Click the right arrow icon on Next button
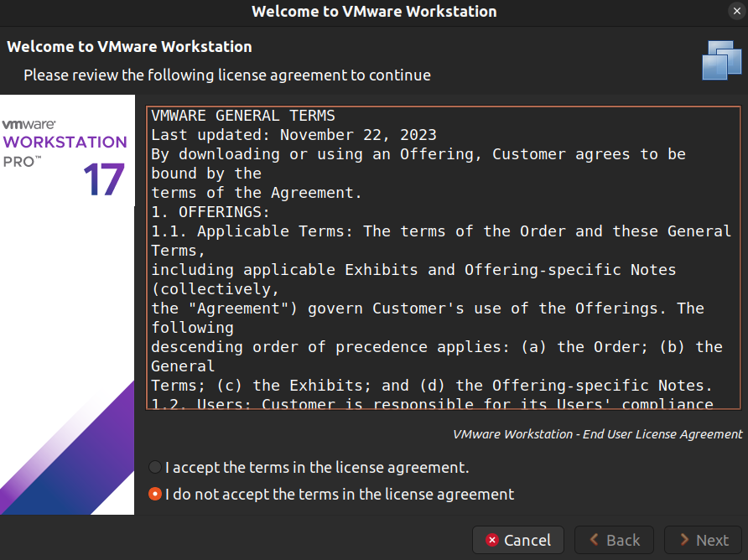The image size is (748, 560). tap(686, 540)
